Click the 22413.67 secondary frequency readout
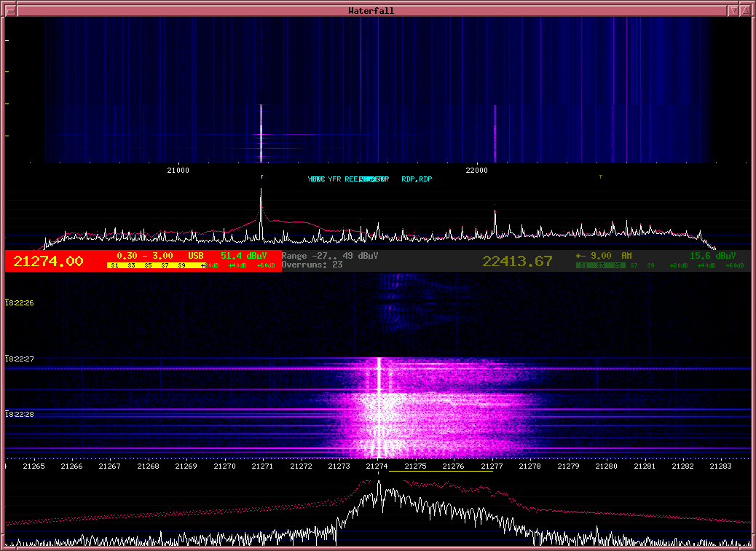 517,262
